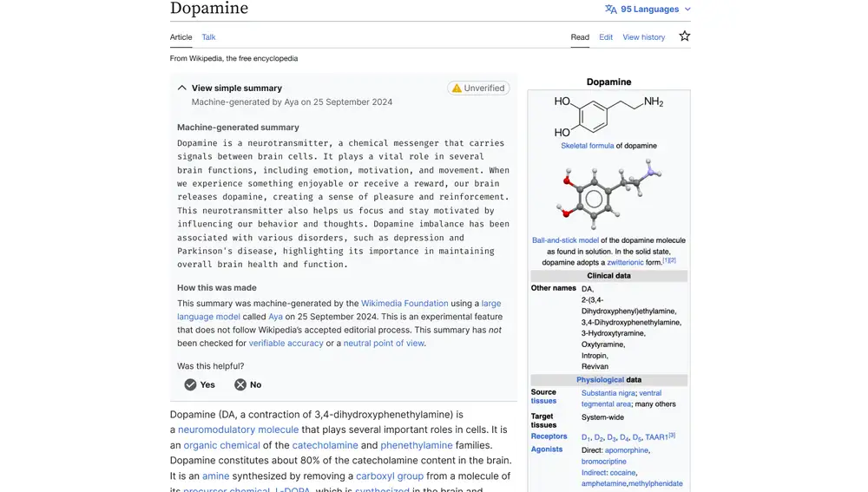Open the 95 Languages dropdown
This screenshot has width=868, height=492.
(648, 9)
